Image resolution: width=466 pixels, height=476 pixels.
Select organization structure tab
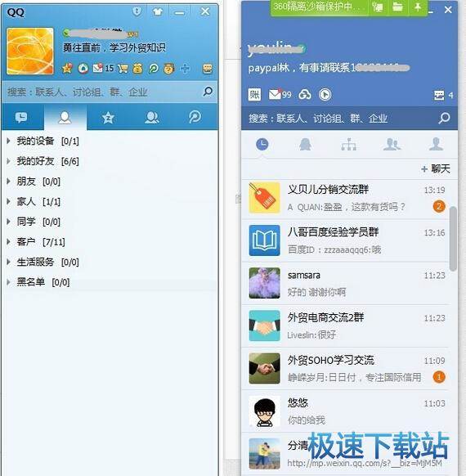[348, 144]
